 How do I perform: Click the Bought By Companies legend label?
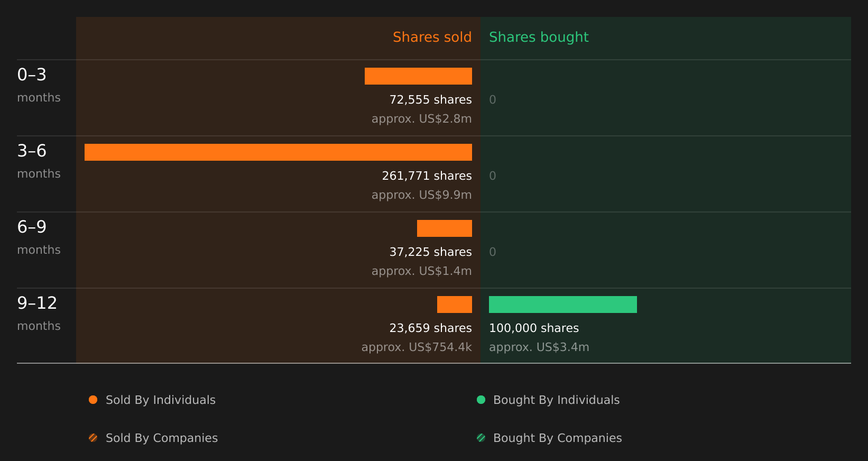pyautogui.click(x=557, y=438)
